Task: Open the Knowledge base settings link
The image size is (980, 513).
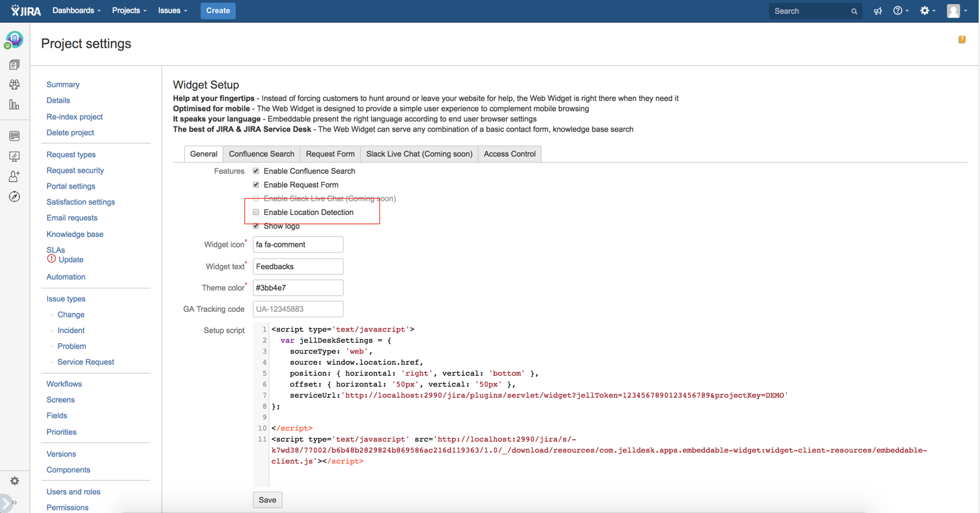Action: tap(75, 234)
